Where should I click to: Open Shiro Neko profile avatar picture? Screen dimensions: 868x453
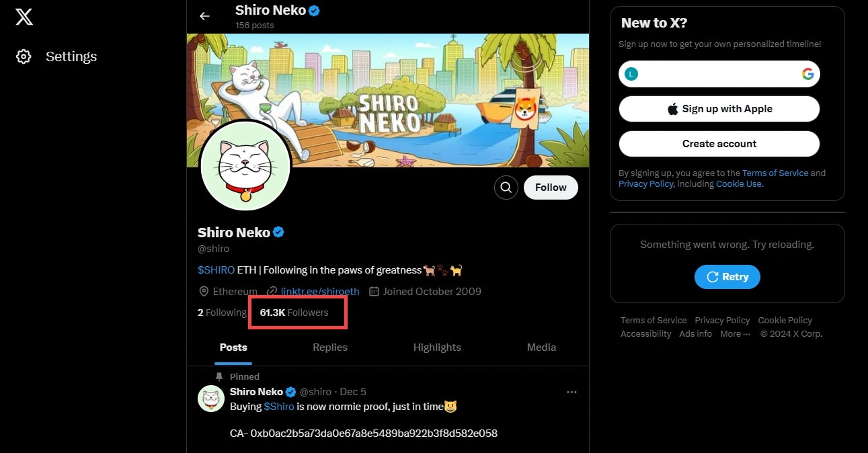(245, 166)
